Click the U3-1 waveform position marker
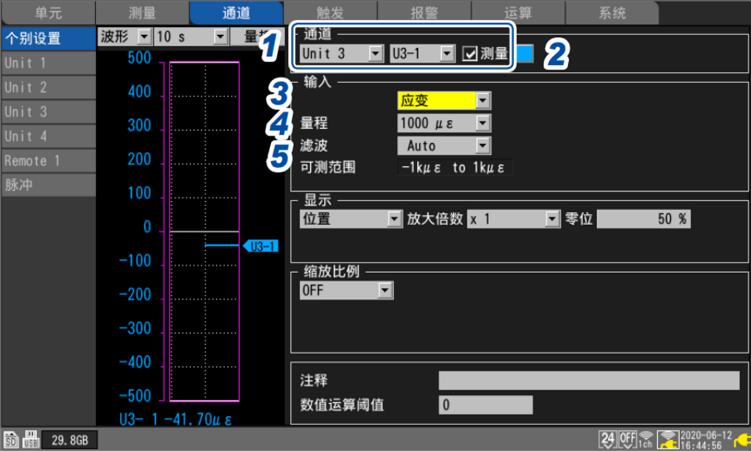This screenshot has width=751, height=451. [x=260, y=245]
